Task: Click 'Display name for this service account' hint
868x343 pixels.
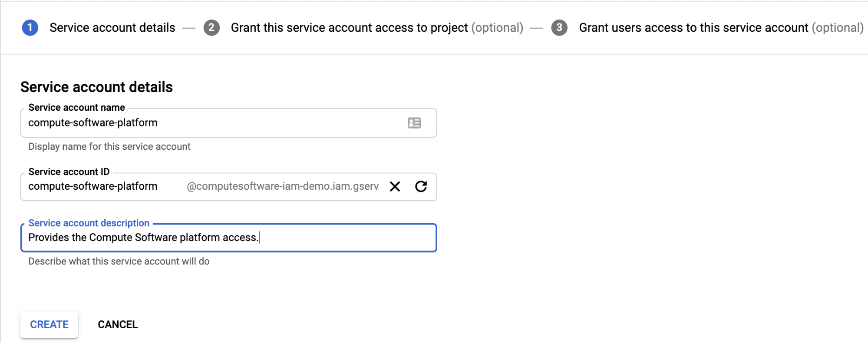Action: (x=109, y=147)
